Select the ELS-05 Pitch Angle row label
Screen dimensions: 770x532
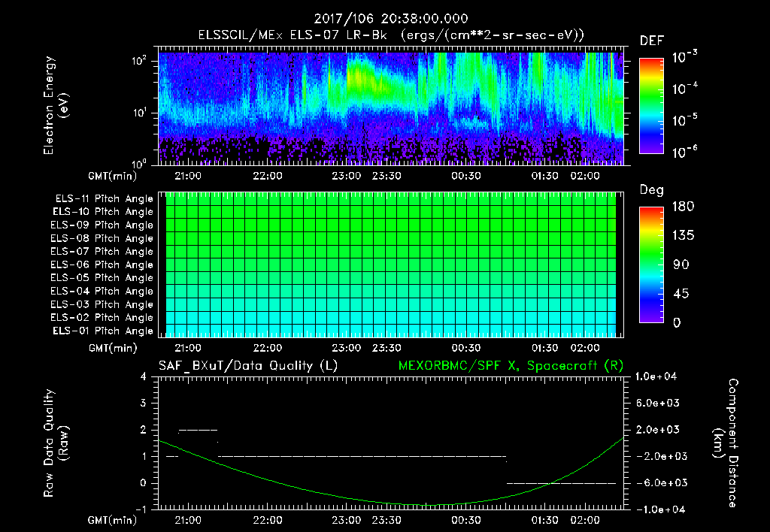click(102, 278)
